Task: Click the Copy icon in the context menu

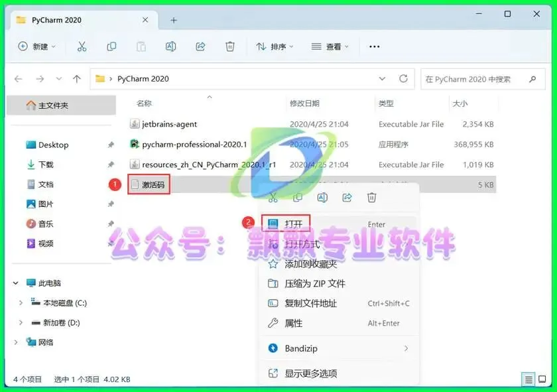Action: [298, 198]
